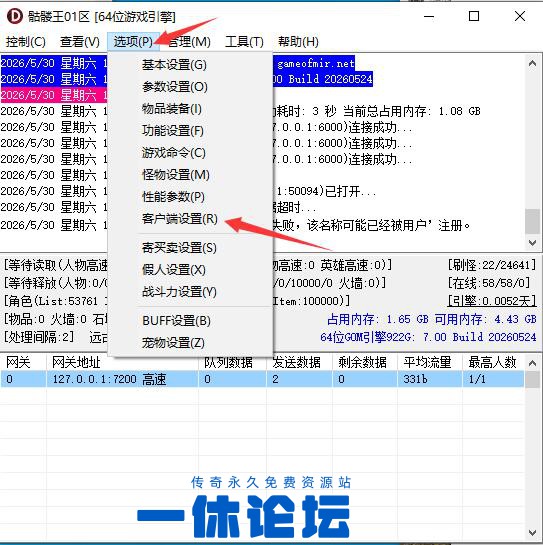Choose 基本设置(G) from the menu
Image resolution: width=543 pixels, height=545 pixels.
point(190,65)
